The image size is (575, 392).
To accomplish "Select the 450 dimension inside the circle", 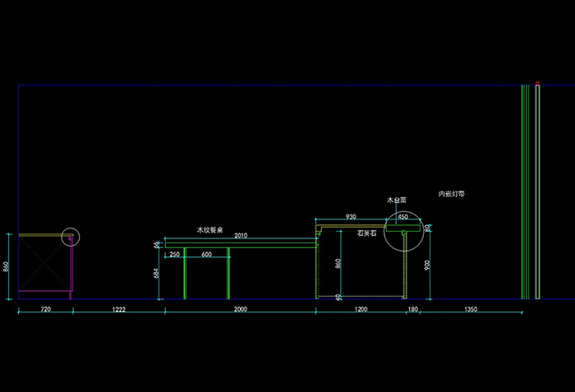I will (402, 217).
